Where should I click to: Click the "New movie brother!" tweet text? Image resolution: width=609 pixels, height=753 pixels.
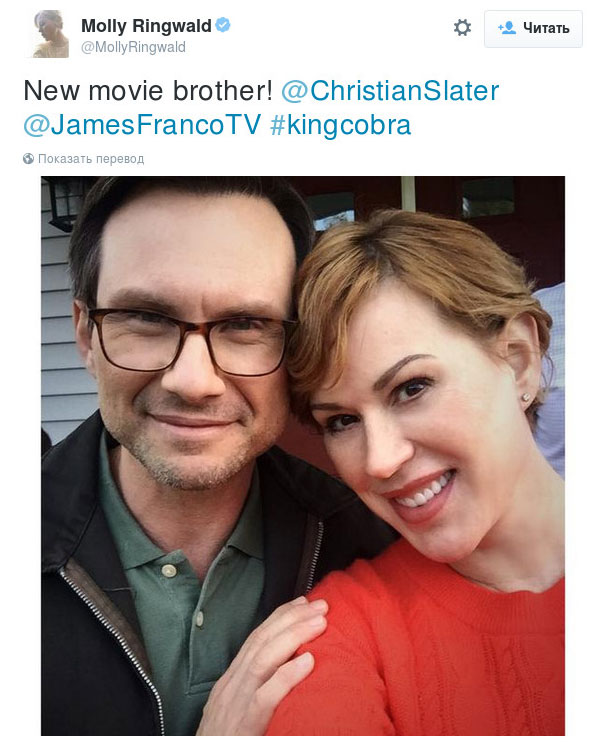[148, 91]
